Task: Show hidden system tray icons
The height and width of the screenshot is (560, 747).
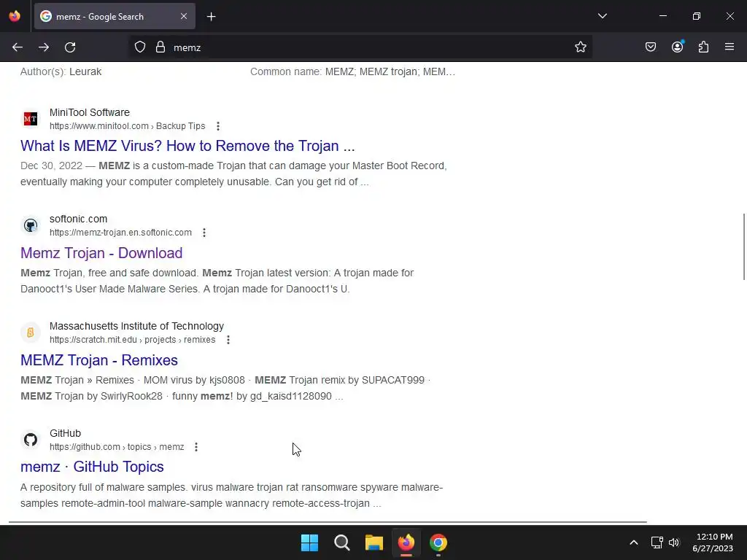Action: (634, 542)
